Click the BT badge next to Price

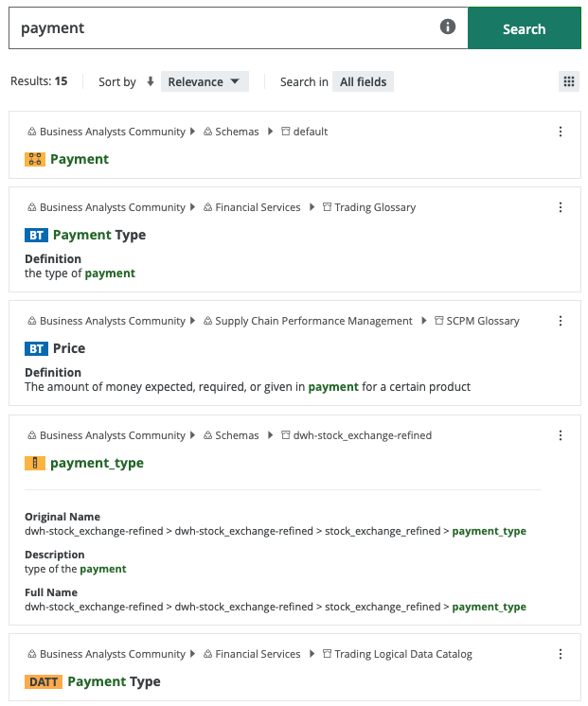(36, 349)
